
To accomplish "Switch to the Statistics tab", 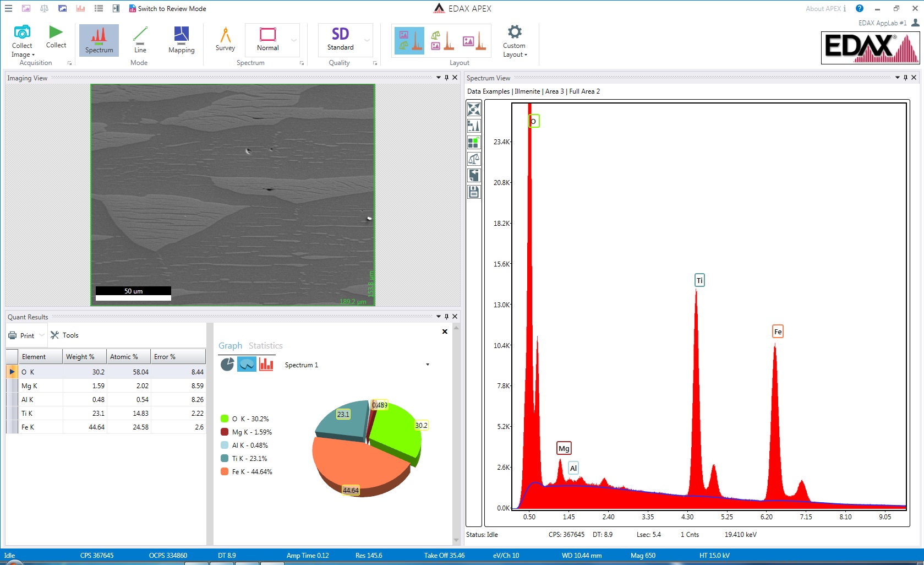I will (265, 346).
